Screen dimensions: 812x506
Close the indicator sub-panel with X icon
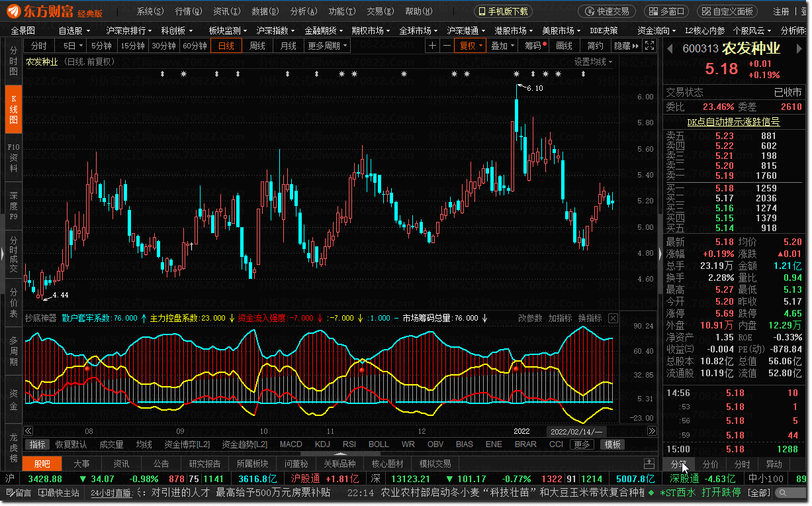click(x=613, y=319)
